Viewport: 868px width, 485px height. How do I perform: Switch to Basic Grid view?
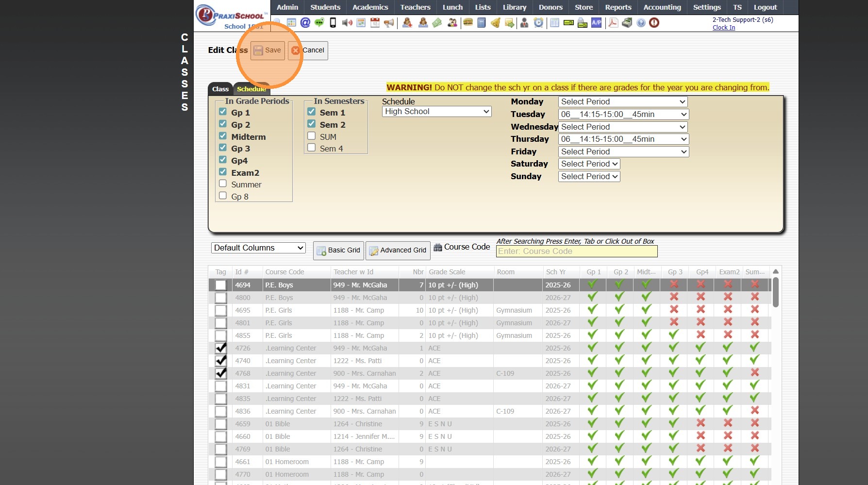(339, 251)
